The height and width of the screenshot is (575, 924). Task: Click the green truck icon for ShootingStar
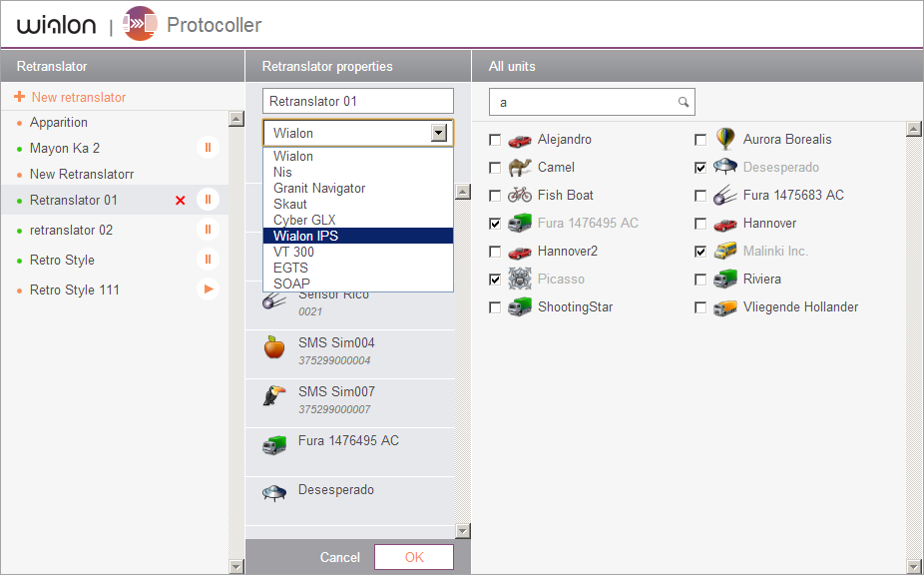(519, 306)
